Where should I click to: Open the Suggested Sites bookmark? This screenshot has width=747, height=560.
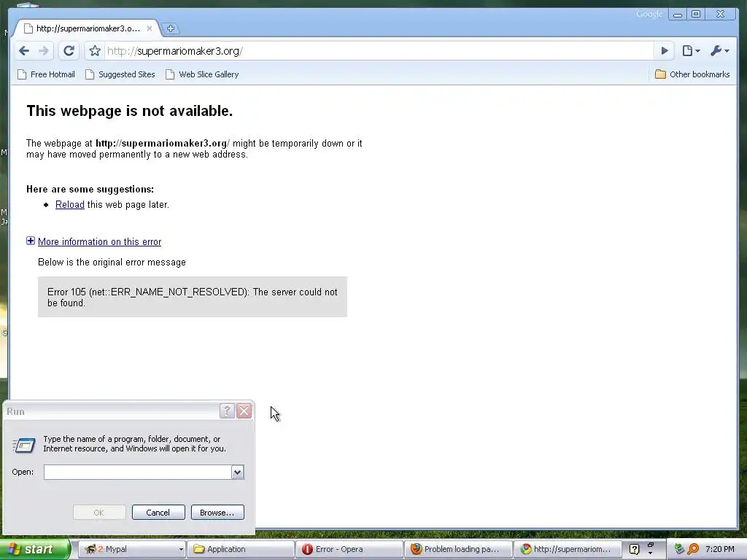pyautogui.click(x=120, y=74)
